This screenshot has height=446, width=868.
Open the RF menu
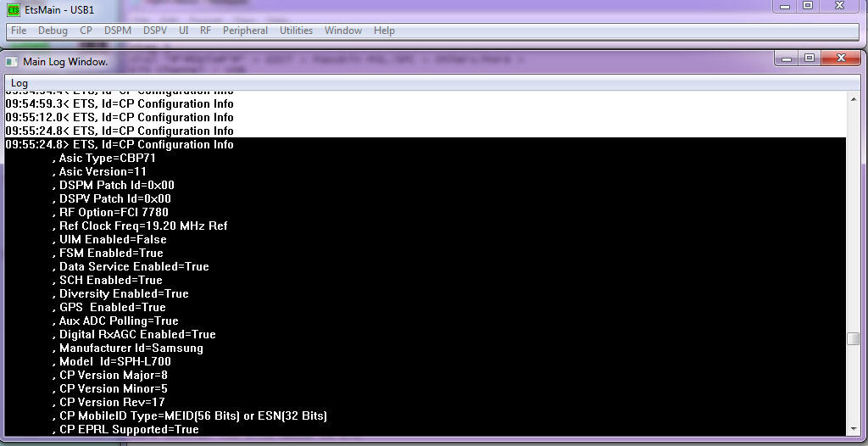point(205,31)
